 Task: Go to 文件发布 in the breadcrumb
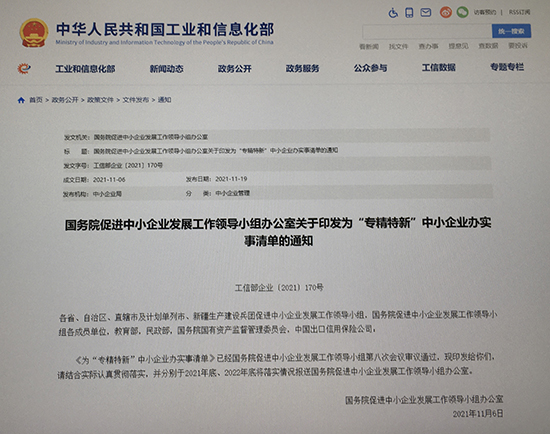pos(136,100)
